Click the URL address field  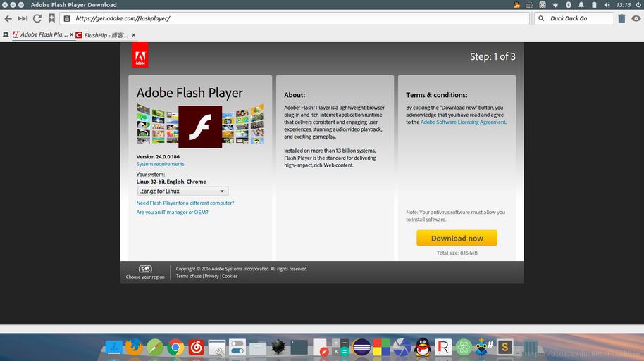(x=295, y=18)
